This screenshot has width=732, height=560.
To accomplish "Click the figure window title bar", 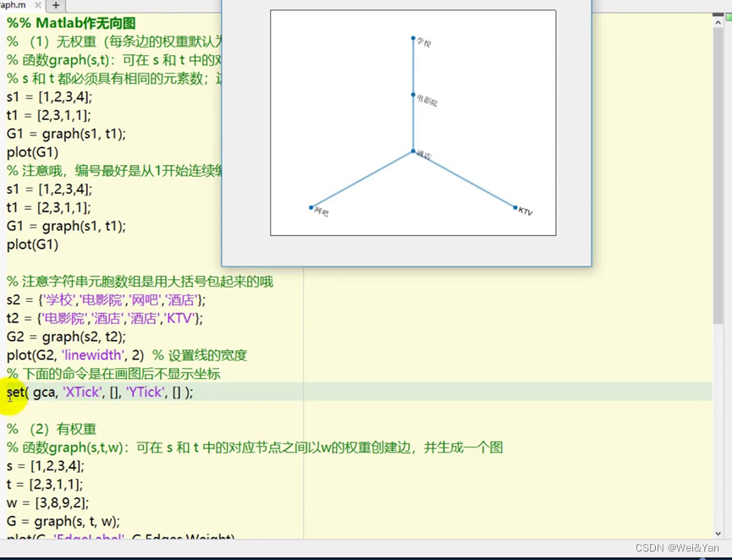I will coord(406,3).
